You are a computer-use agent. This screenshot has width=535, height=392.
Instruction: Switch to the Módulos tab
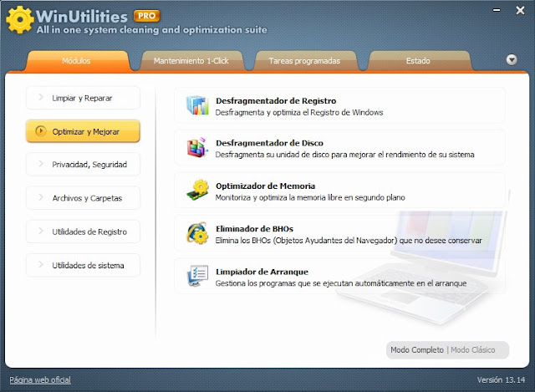(76, 61)
